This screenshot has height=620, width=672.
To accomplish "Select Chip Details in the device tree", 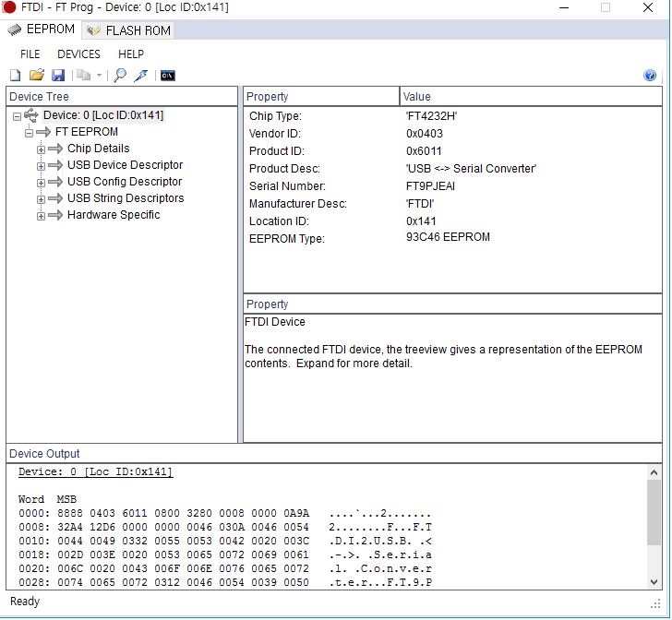I will coord(98,149).
